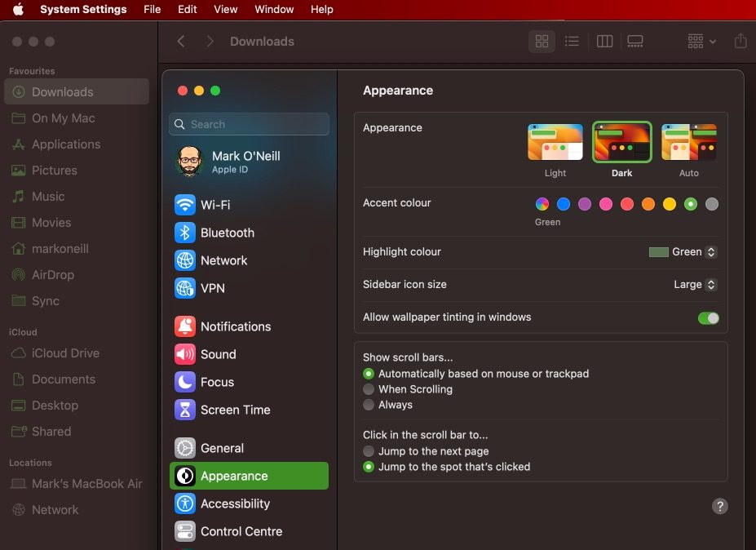Select When Scrolling scroll bar option
The width and height of the screenshot is (756, 550).
pyautogui.click(x=369, y=389)
